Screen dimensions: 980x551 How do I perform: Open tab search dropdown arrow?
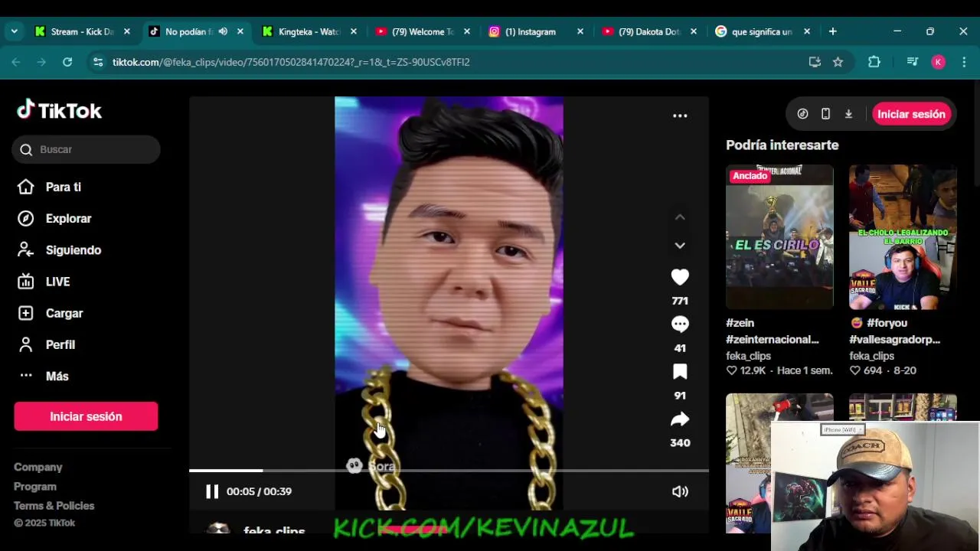[x=14, y=31]
